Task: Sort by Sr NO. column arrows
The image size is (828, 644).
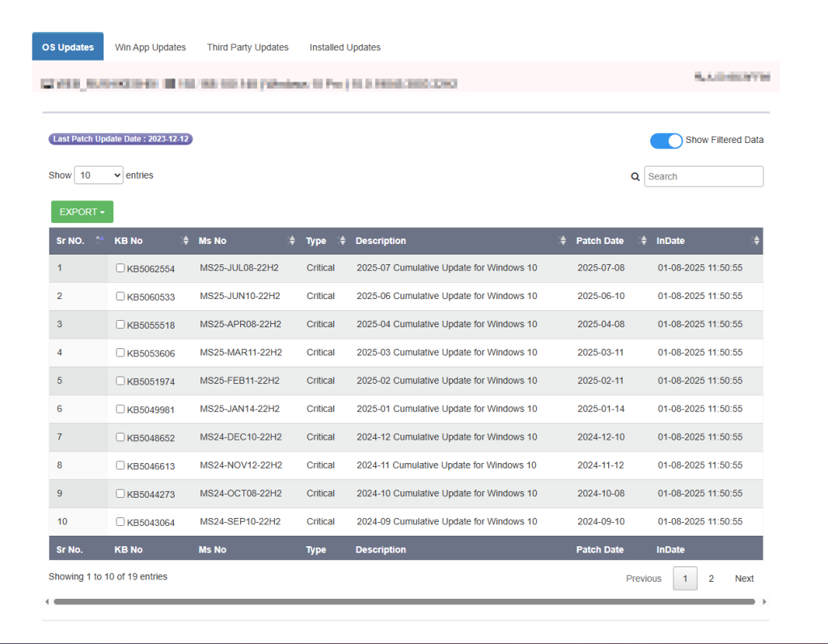Action: pyautogui.click(x=100, y=241)
